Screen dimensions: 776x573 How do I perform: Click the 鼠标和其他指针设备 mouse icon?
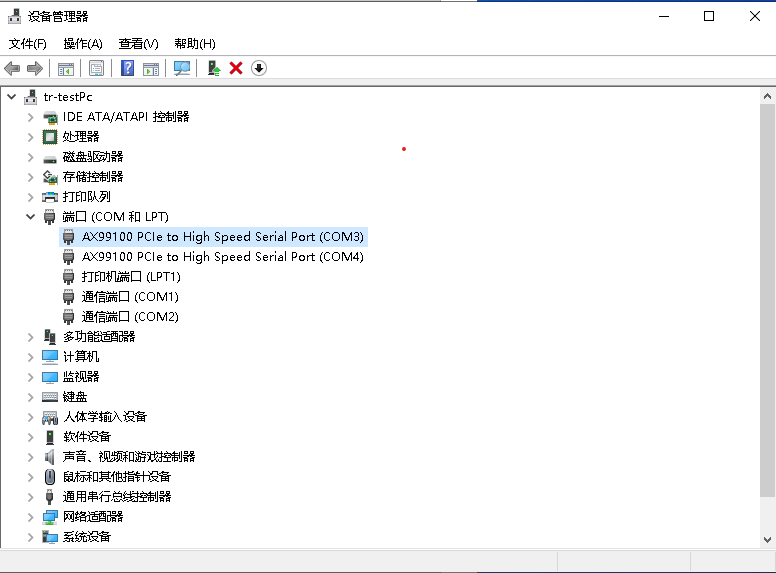(x=50, y=477)
